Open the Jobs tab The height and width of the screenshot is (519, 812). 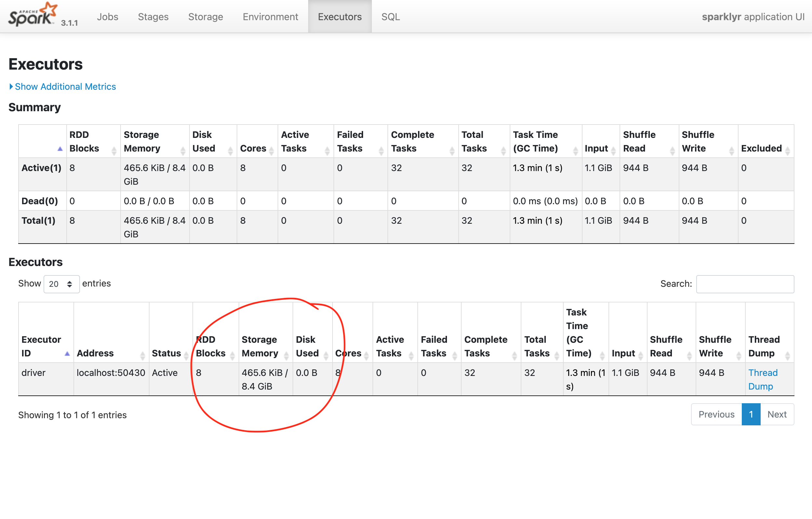(x=108, y=17)
